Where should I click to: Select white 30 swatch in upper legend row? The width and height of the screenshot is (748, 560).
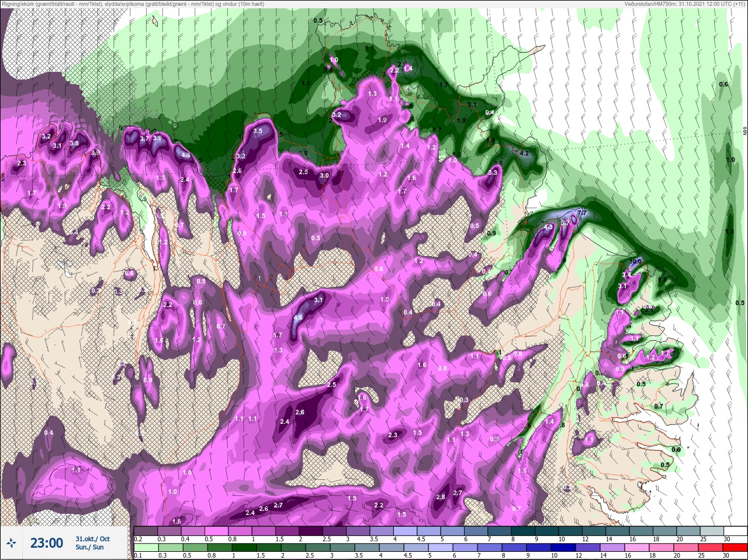pos(736,531)
